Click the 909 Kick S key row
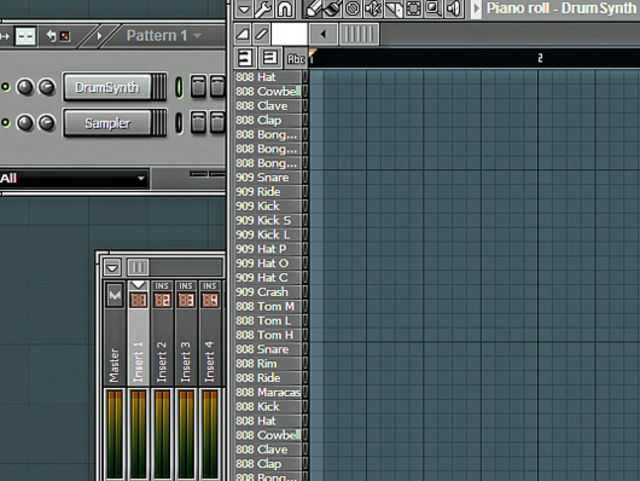 coord(268,220)
